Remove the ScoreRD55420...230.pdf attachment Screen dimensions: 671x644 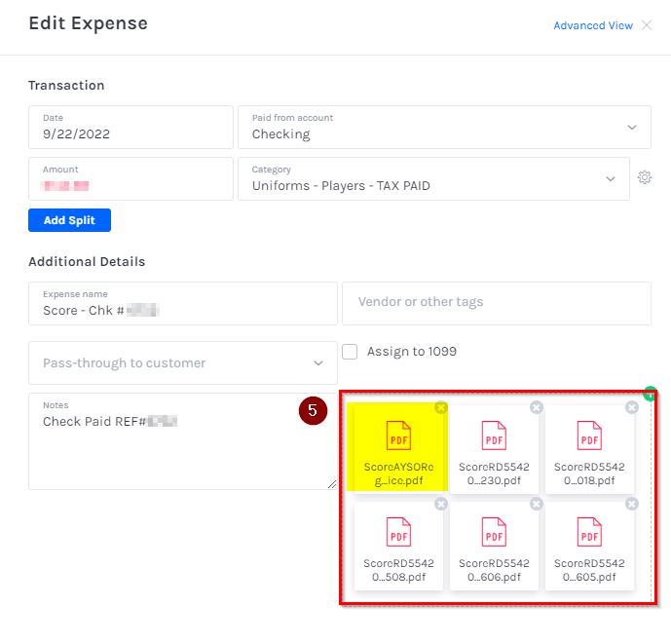point(536,407)
